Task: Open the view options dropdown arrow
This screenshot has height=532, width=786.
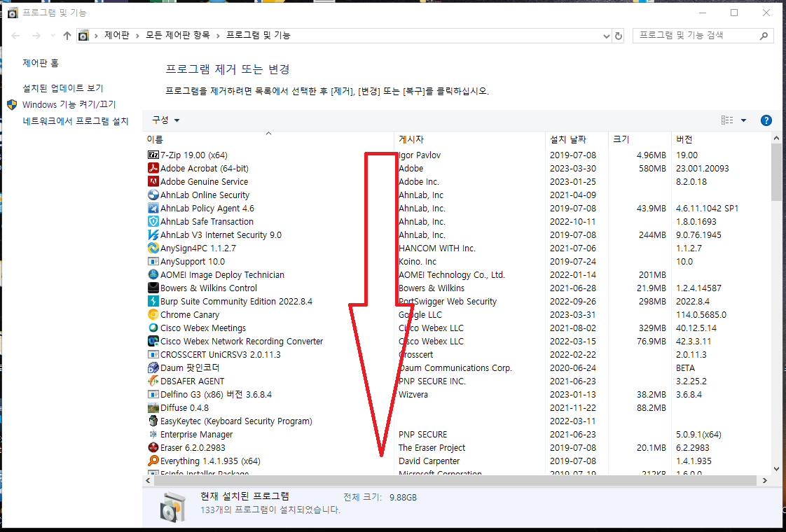Action: pyautogui.click(x=743, y=120)
